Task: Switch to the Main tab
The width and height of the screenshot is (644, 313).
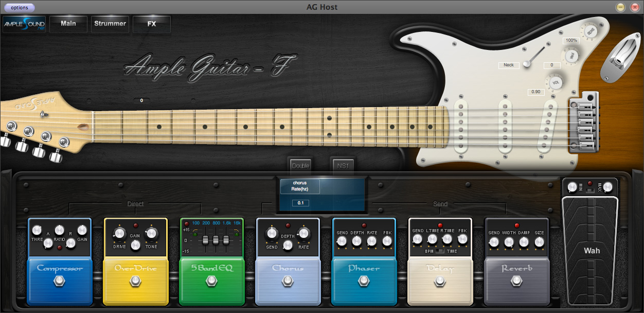Action: [x=68, y=24]
